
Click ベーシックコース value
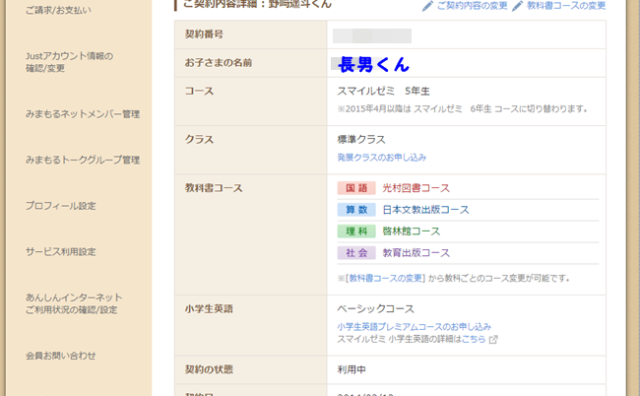(x=376, y=309)
